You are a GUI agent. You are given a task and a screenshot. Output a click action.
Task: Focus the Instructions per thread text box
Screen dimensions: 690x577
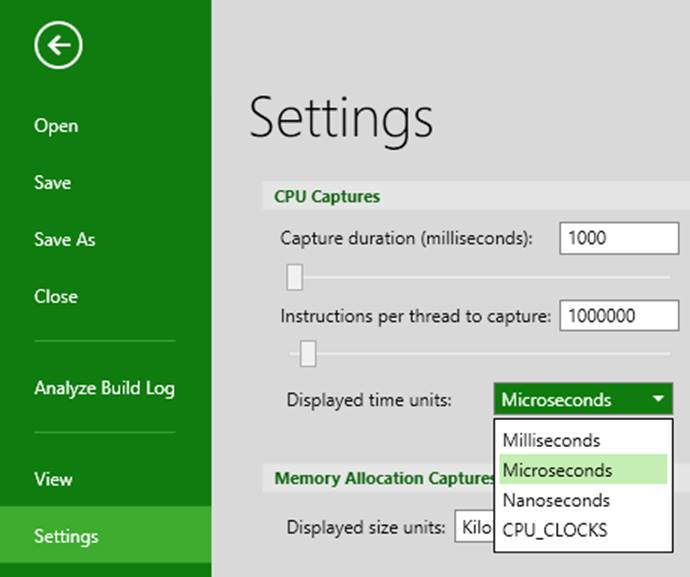tap(619, 315)
